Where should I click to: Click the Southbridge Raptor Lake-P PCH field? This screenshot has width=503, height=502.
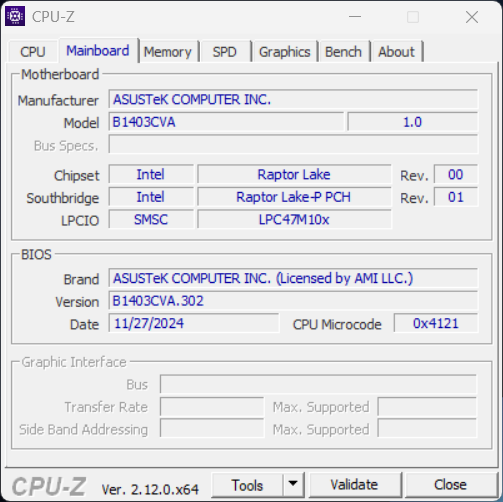[294, 197]
